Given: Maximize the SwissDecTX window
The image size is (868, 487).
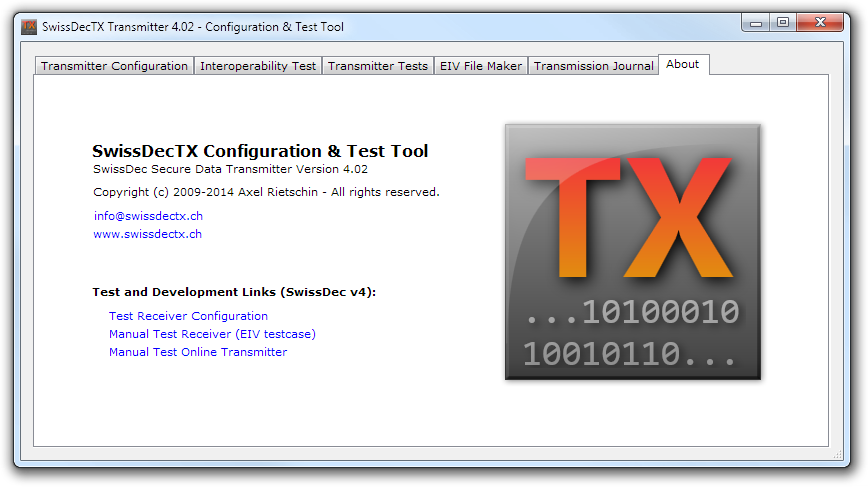Looking at the screenshot, I should pyautogui.click(x=783, y=22).
